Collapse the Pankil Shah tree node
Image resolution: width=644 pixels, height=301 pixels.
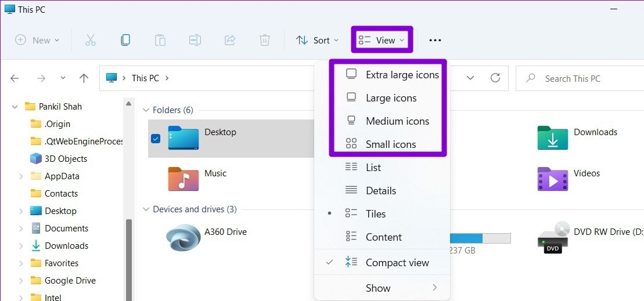[x=15, y=107]
